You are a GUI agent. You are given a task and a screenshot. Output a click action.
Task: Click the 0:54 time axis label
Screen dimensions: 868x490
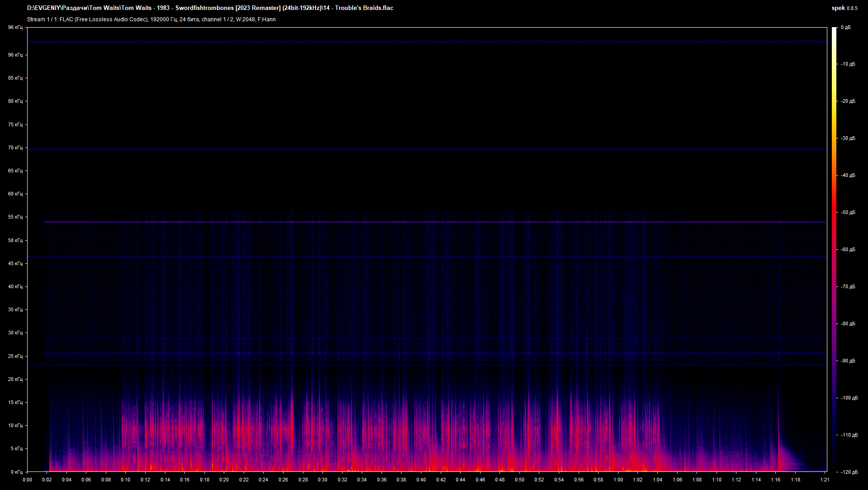point(559,480)
